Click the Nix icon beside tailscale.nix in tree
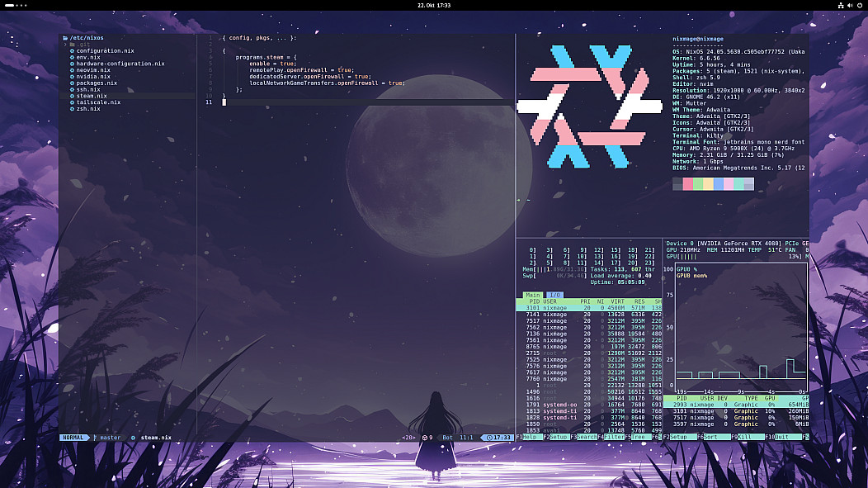This screenshot has width=868, height=488. (x=72, y=102)
